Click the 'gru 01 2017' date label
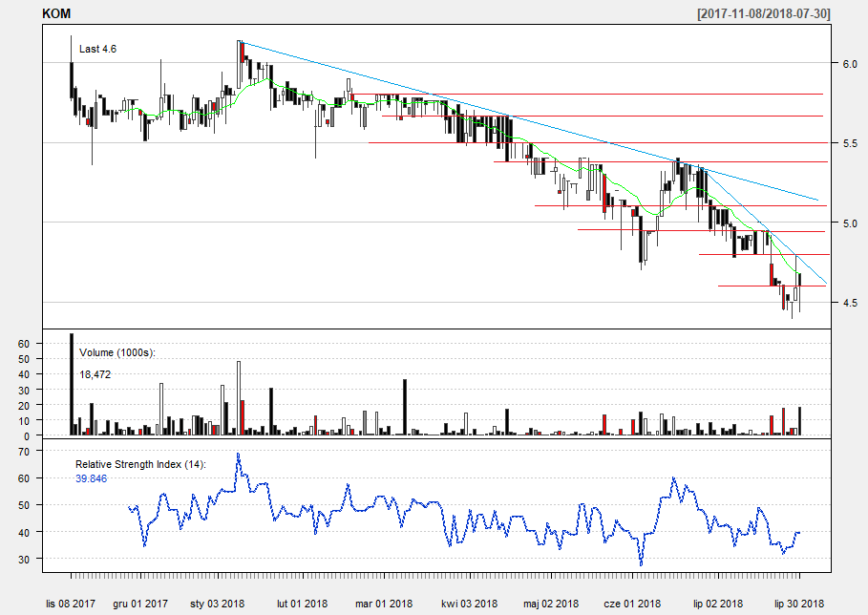This screenshot has height=615, width=868. pos(140,604)
